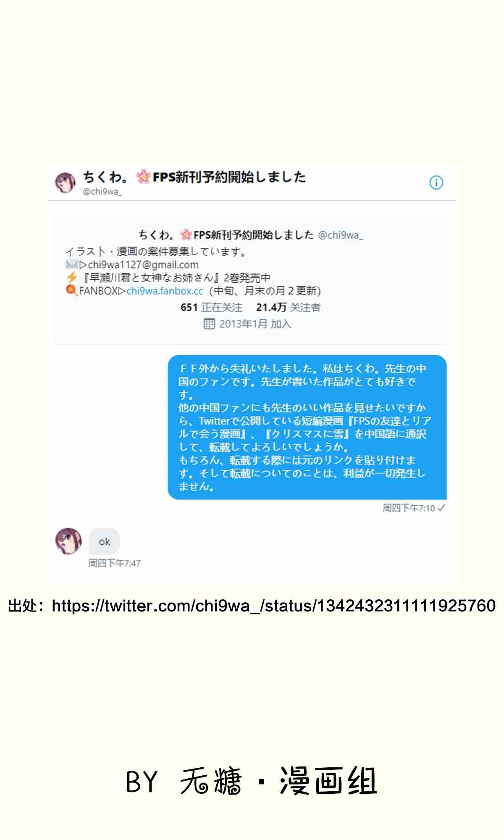Click the sent checkmark after 7:10 timestamp
The image size is (504, 840).
point(441,508)
